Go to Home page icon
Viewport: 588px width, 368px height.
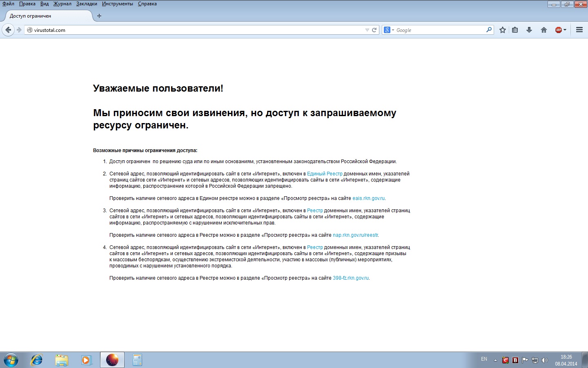pyautogui.click(x=544, y=30)
